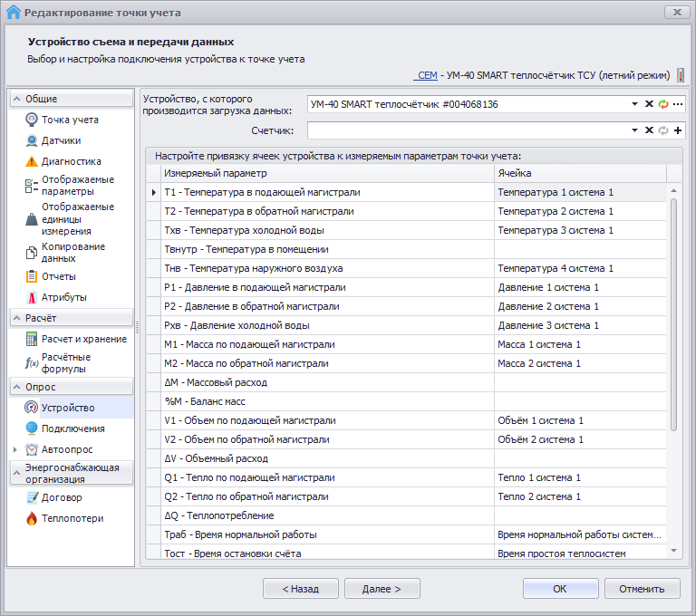Open the Диагностика warning item
Image resolution: width=696 pixels, height=616 pixels.
coord(71,161)
